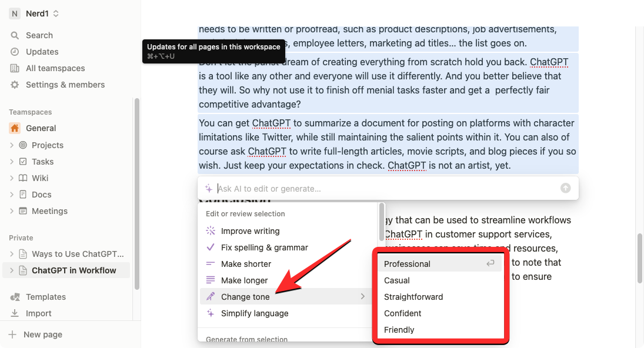Click the Teamspaces section header

click(31, 112)
